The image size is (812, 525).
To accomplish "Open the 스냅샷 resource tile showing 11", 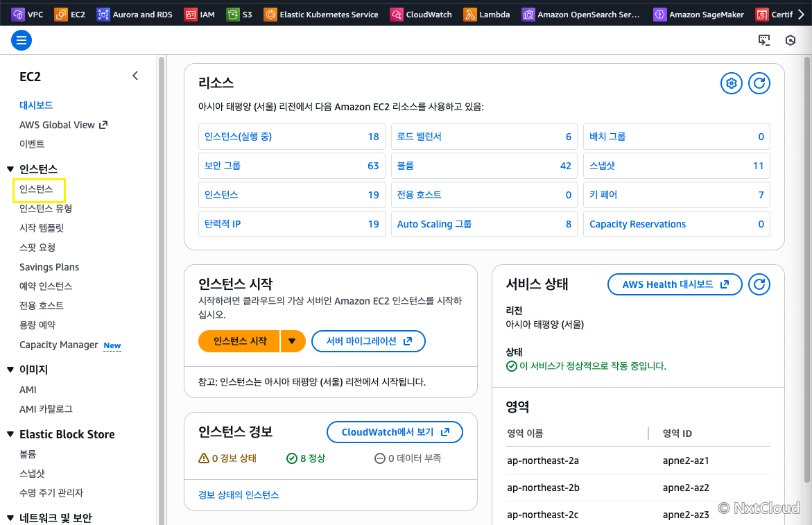I will coord(677,166).
